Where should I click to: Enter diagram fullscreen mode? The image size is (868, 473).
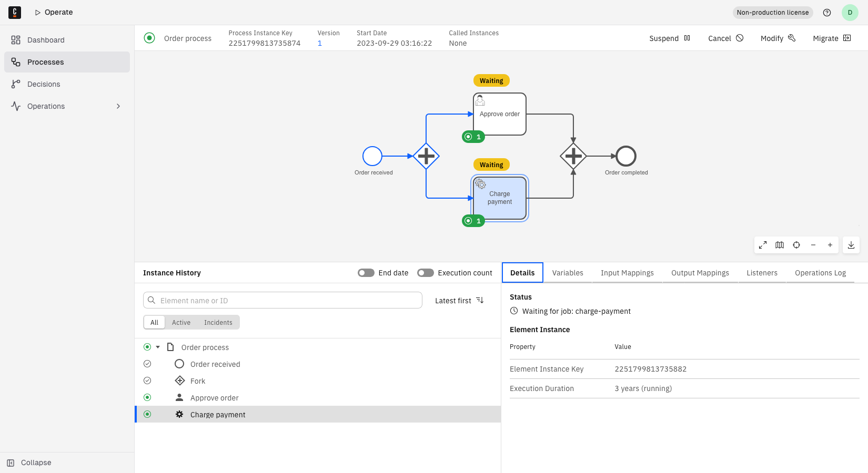pos(763,245)
